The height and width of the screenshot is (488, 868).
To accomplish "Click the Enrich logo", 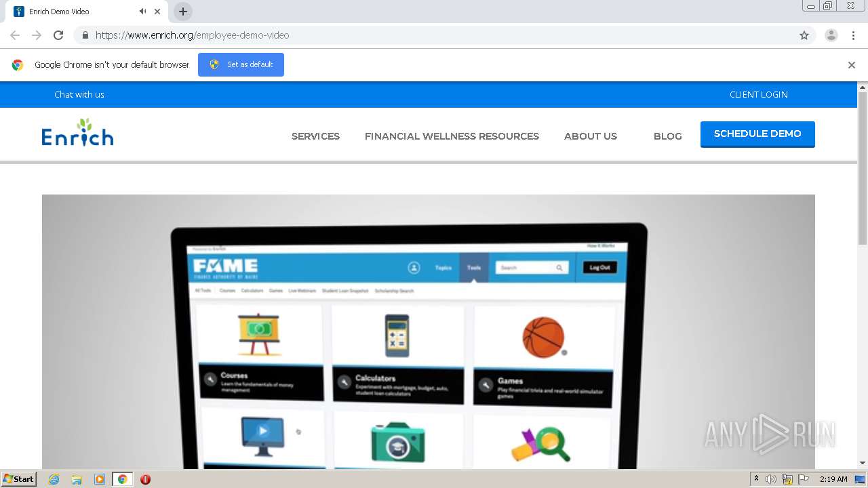I will click(x=77, y=133).
